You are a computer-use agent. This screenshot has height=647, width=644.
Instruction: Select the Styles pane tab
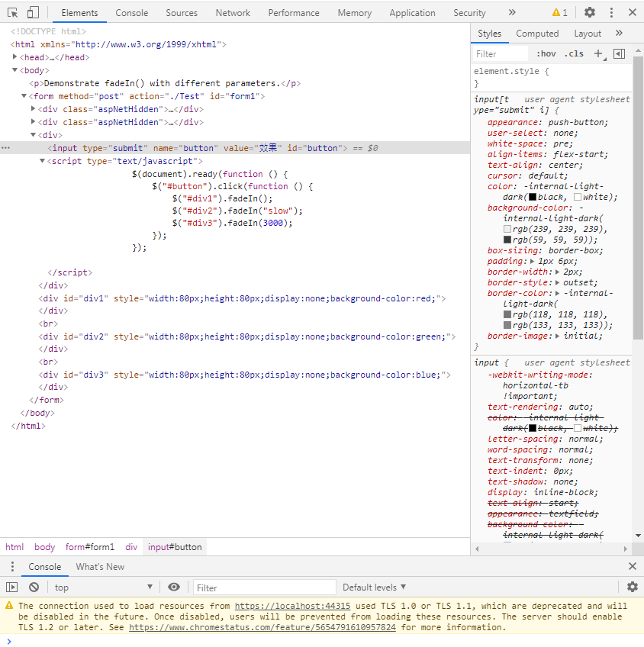coord(489,34)
